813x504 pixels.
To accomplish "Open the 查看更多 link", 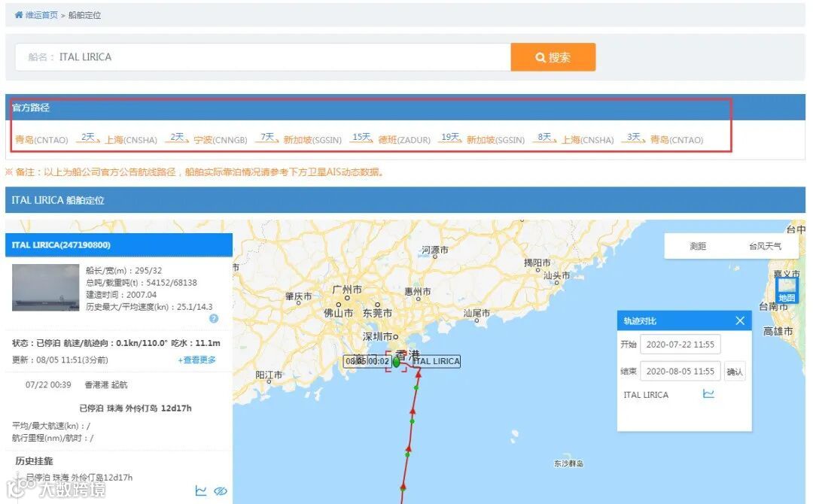I will (x=197, y=360).
